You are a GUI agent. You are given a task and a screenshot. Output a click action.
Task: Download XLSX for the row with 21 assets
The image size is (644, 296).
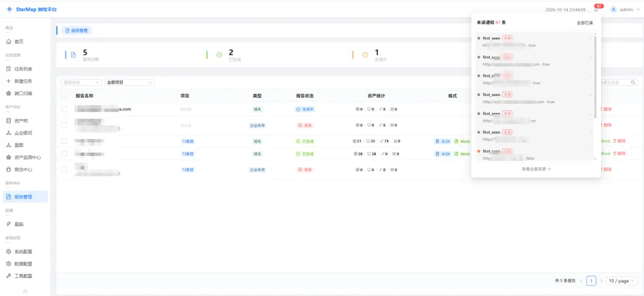coord(442,141)
